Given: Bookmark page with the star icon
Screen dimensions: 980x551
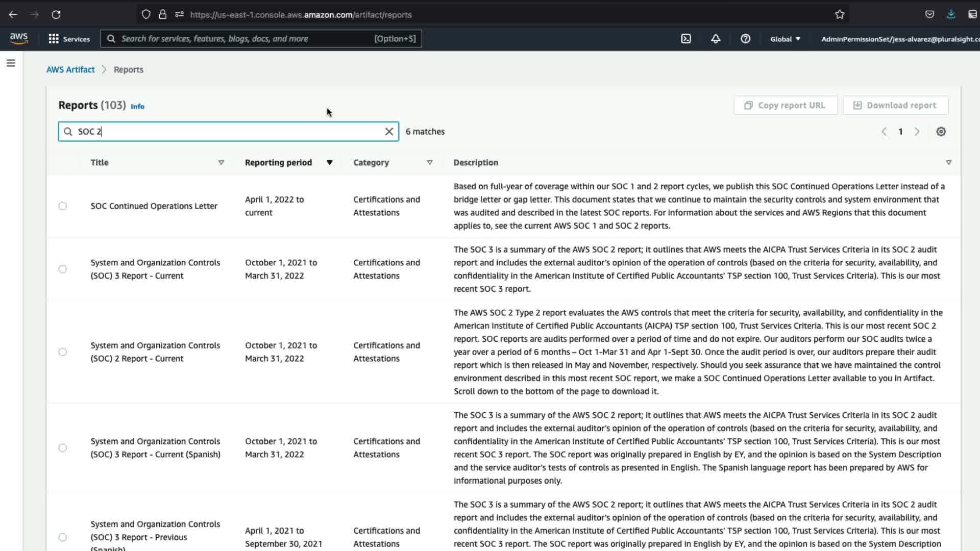Looking at the screenshot, I should tap(840, 15).
